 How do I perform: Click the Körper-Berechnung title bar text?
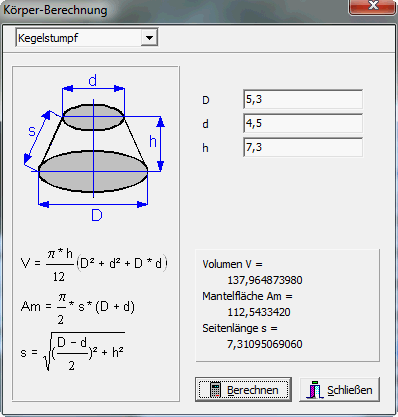[x=55, y=10]
